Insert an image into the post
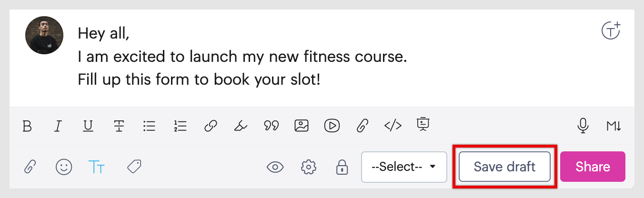Viewport: 644px width, 198px height. [x=302, y=126]
